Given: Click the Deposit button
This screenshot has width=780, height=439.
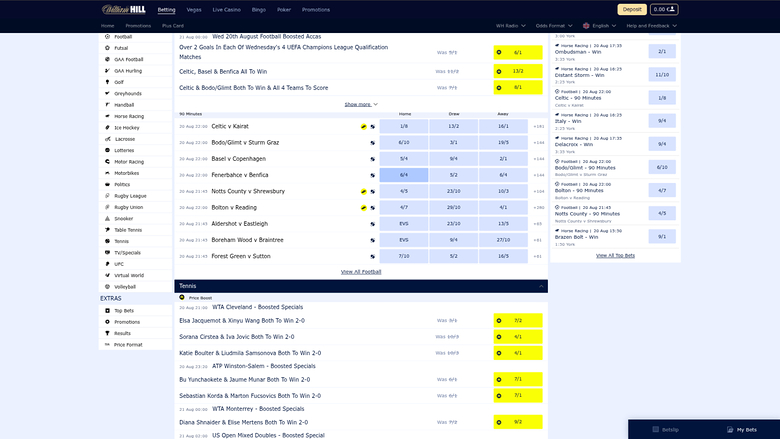Looking at the screenshot, I should click(x=632, y=9).
